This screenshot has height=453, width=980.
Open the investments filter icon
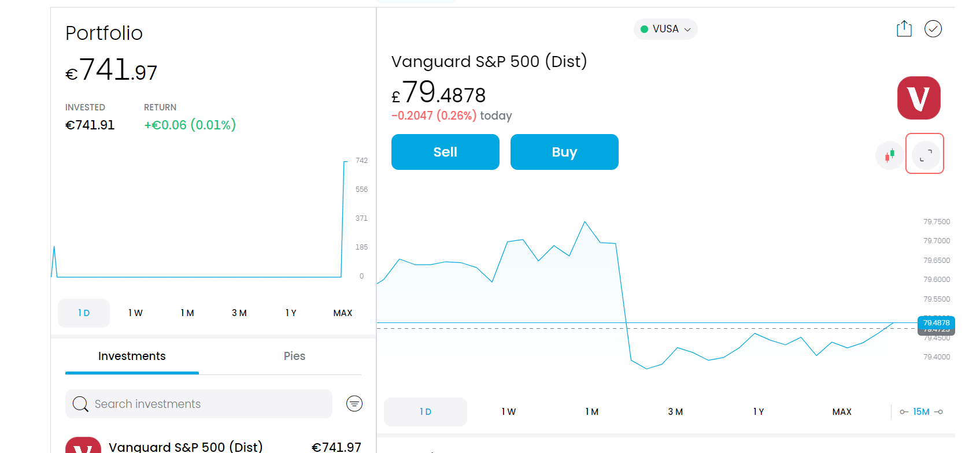pyautogui.click(x=354, y=403)
